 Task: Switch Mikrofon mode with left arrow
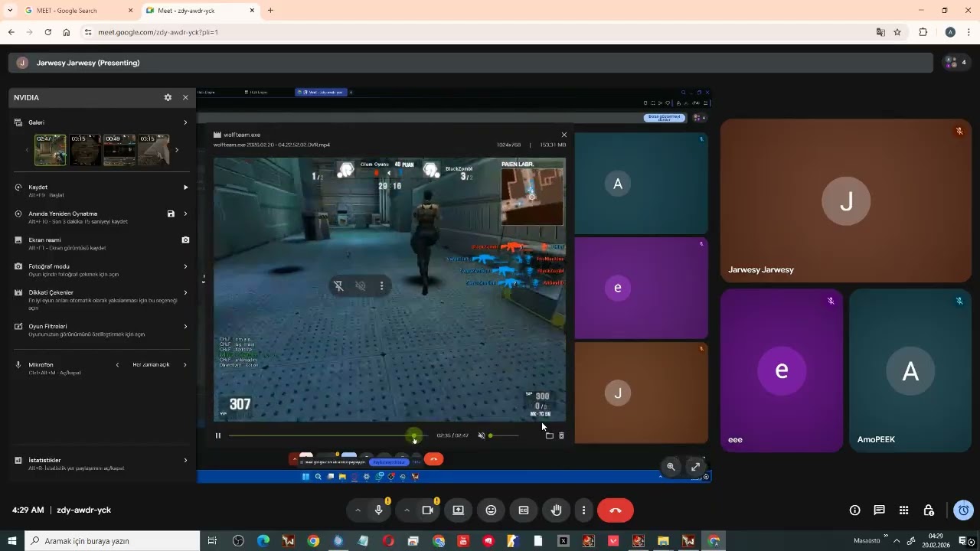point(117,365)
